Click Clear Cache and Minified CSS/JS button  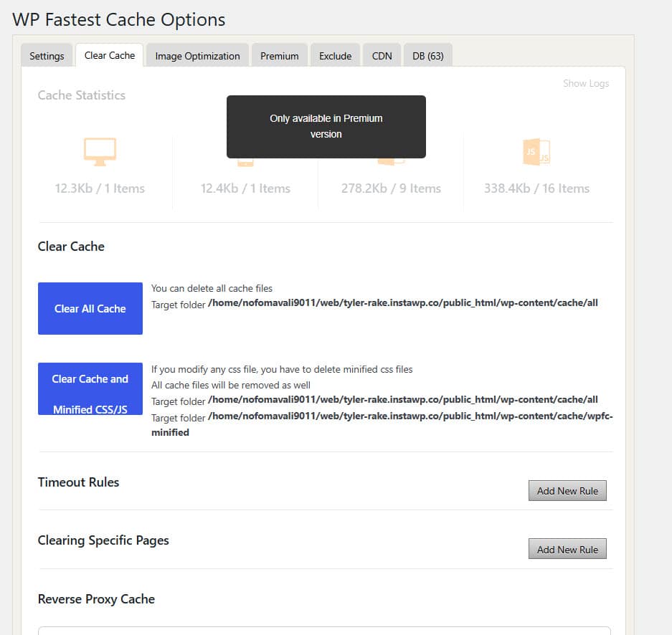[x=90, y=388]
